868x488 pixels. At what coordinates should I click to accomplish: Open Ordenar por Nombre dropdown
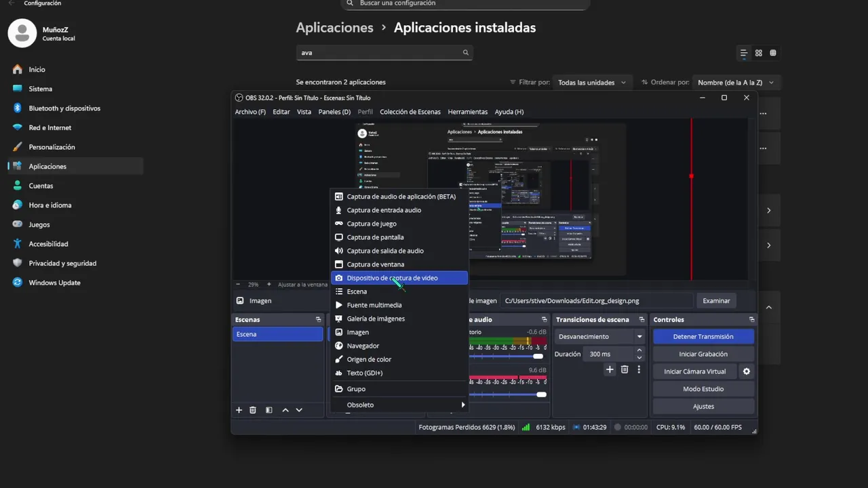(x=736, y=83)
